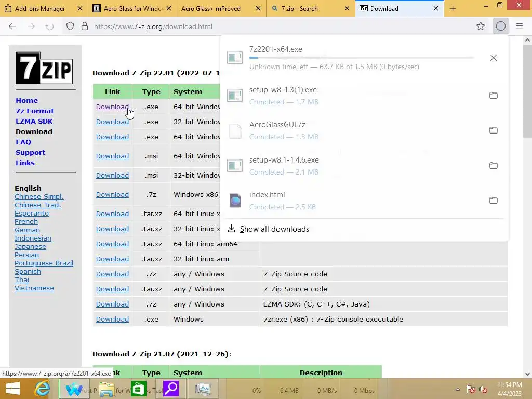Image resolution: width=532 pixels, height=399 pixels.
Task: Open the purple Search taskbar icon
Action: 170,389
